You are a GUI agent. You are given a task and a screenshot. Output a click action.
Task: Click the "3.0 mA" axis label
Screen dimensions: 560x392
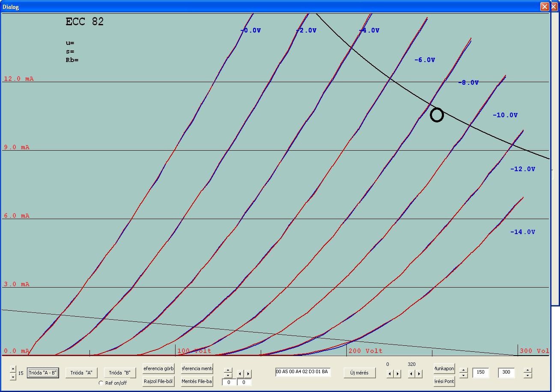pyautogui.click(x=17, y=284)
